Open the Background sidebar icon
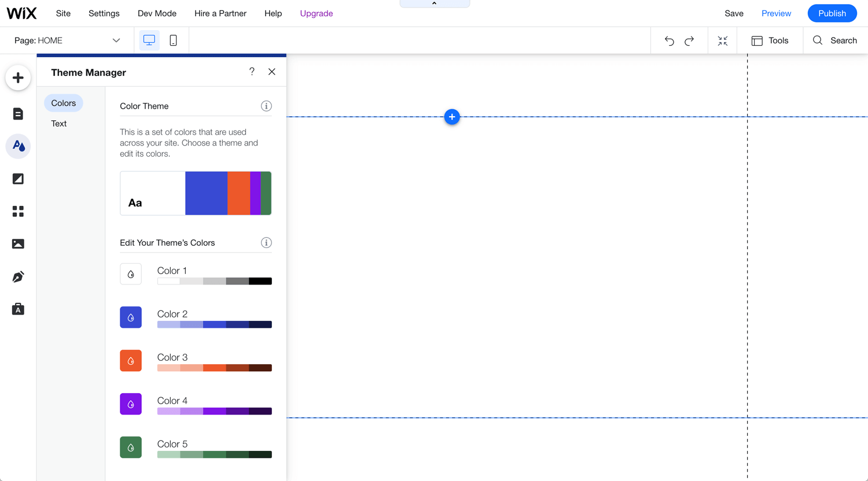 [x=18, y=179]
